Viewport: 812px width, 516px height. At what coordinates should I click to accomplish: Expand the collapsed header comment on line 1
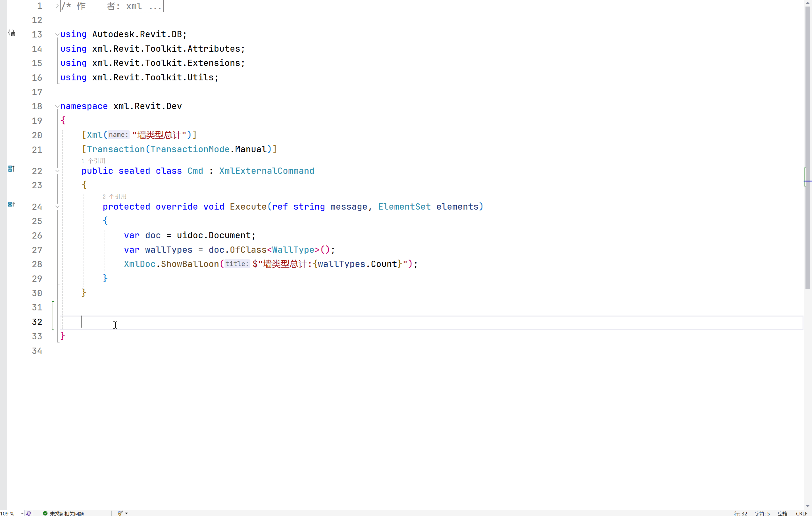[x=57, y=6]
